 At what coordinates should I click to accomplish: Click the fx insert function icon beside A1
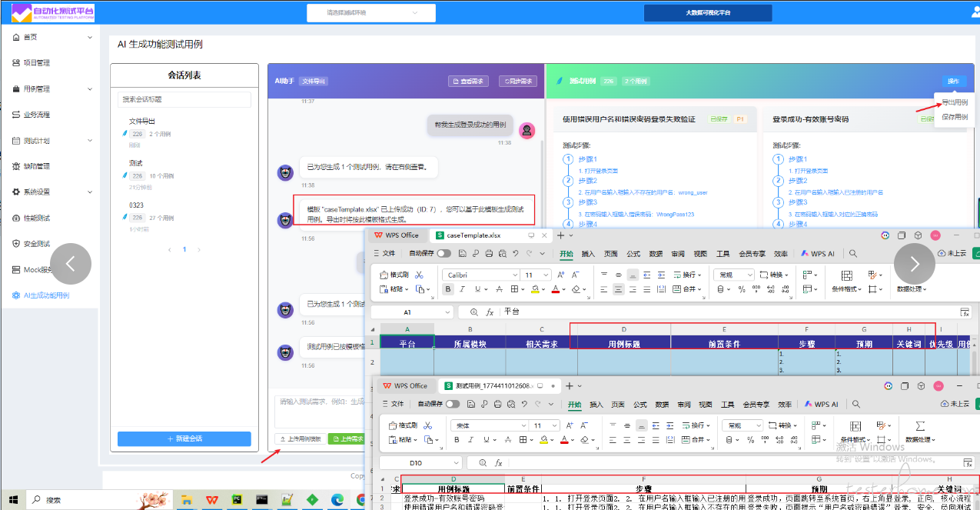pos(489,312)
